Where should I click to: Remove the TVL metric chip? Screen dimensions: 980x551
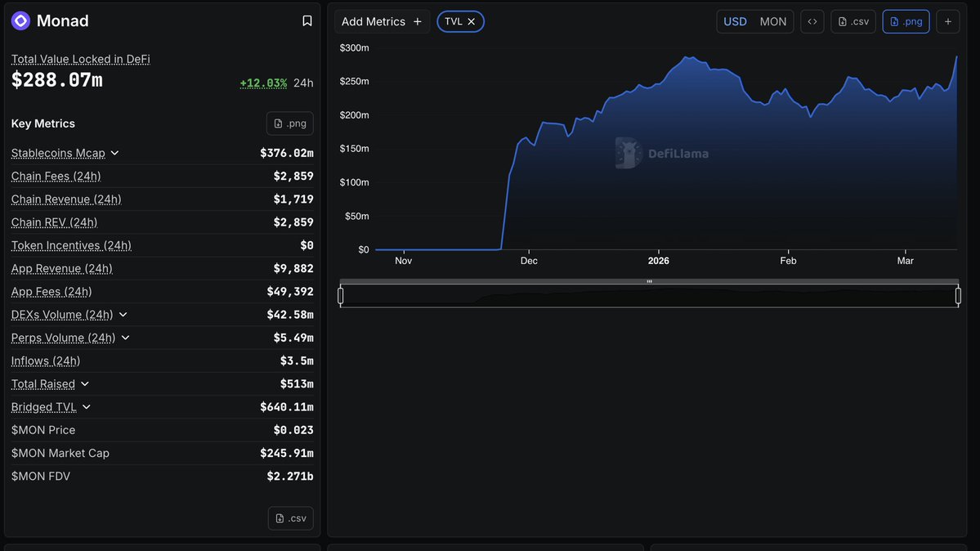[x=472, y=21]
